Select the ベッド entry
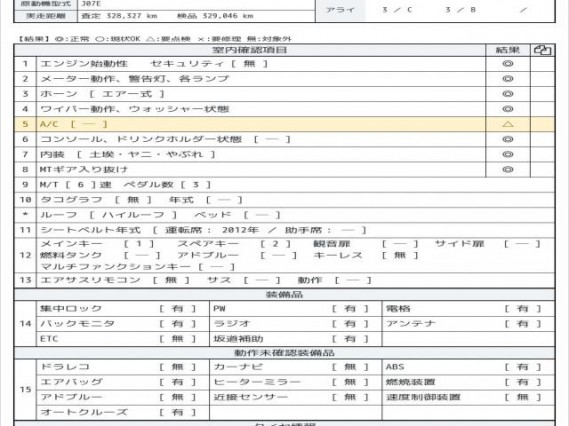 click(237, 215)
